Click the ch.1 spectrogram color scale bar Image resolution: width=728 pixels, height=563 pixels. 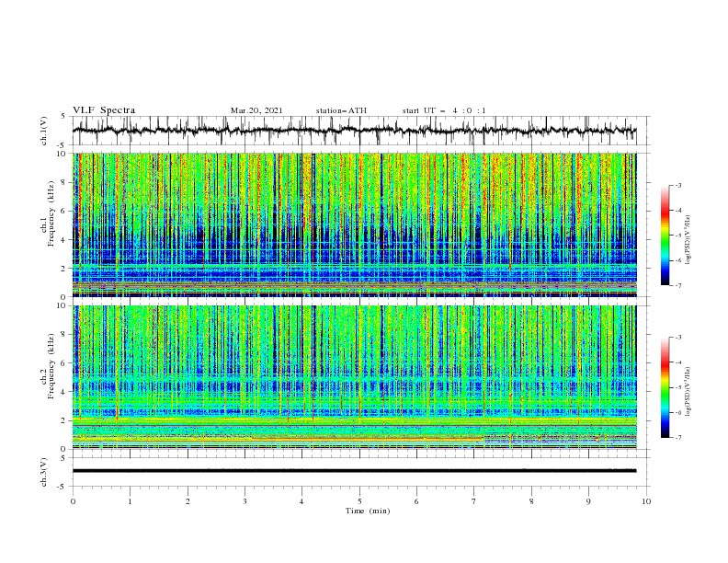pos(665,236)
